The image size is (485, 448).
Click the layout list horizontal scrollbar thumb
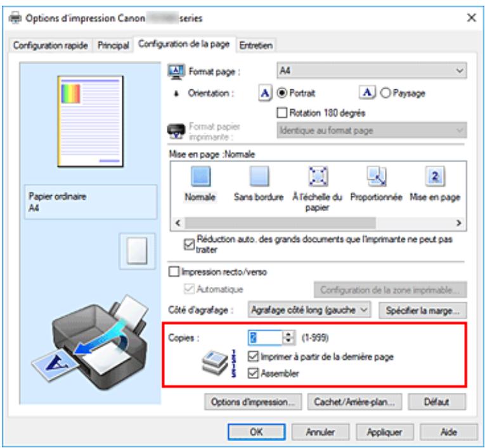click(280, 223)
